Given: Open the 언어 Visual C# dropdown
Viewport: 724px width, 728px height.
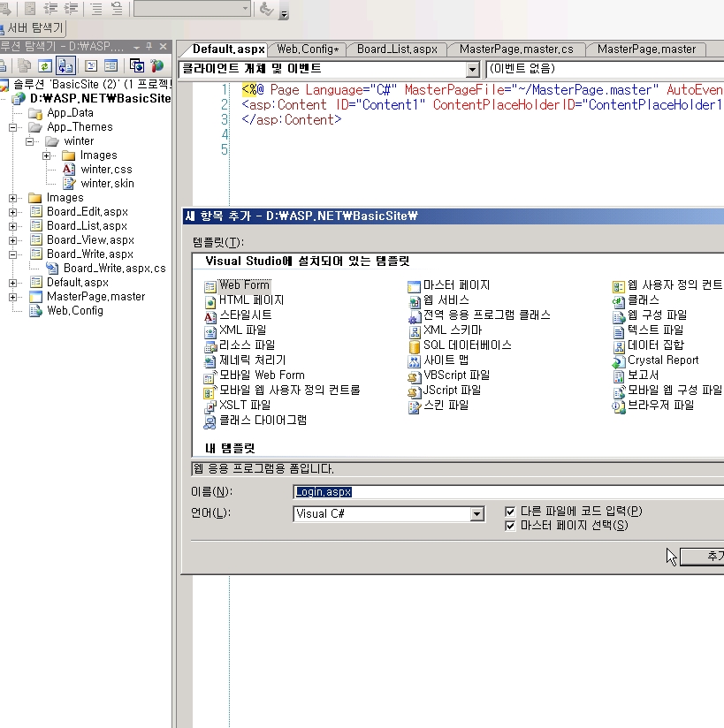Looking at the screenshot, I should tap(476, 514).
